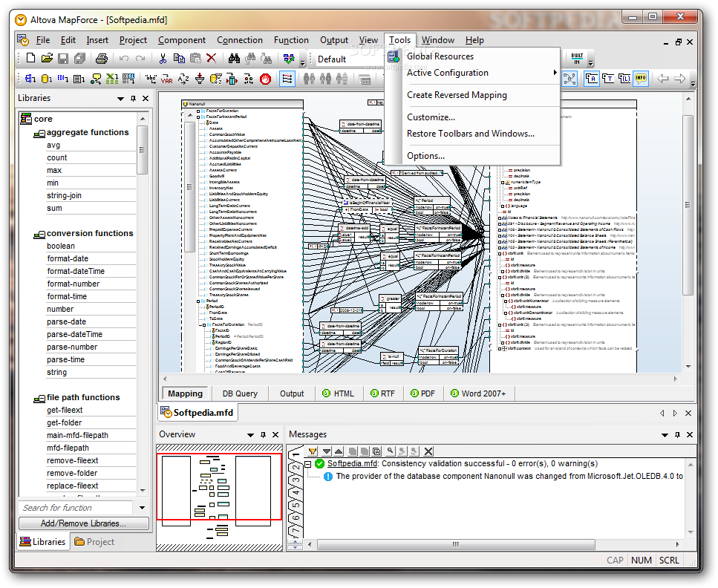Click the Libraries list scrollbar thumb

point(142,150)
